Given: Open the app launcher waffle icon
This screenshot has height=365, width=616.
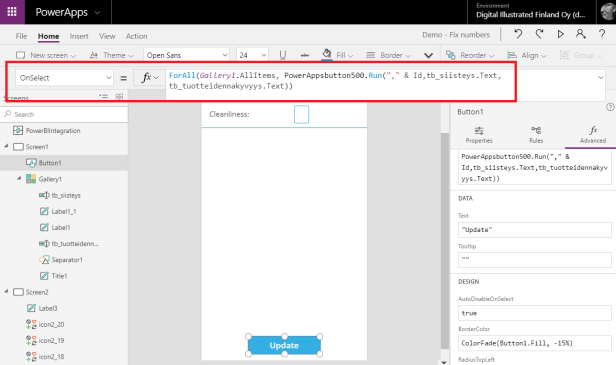Looking at the screenshot, I should click(x=12, y=12).
